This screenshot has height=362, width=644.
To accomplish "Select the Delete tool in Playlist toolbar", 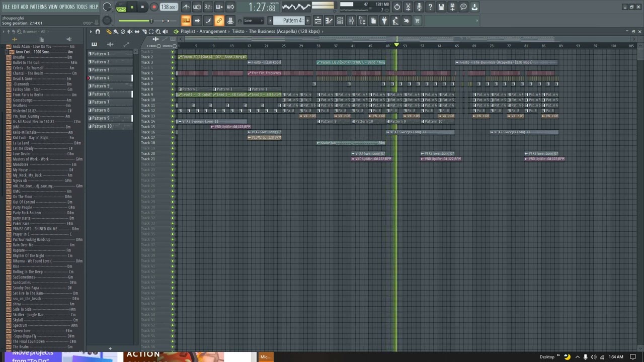I will 123,32.
